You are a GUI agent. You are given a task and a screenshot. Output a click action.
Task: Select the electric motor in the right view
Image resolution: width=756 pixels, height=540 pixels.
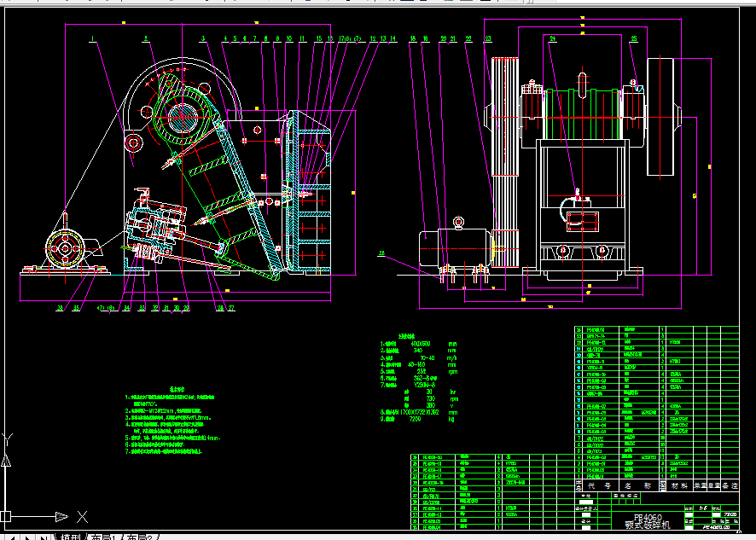tap(457, 248)
